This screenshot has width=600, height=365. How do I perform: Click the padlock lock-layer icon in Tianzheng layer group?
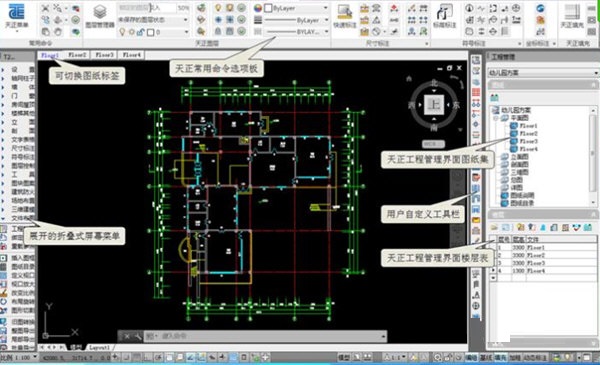click(x=218, y=31)
